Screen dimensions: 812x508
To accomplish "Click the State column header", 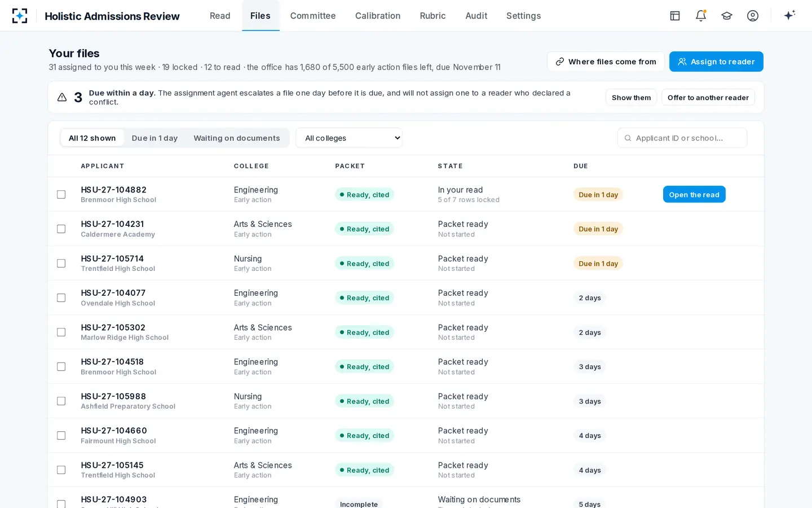I will click(x=451, y=166).
